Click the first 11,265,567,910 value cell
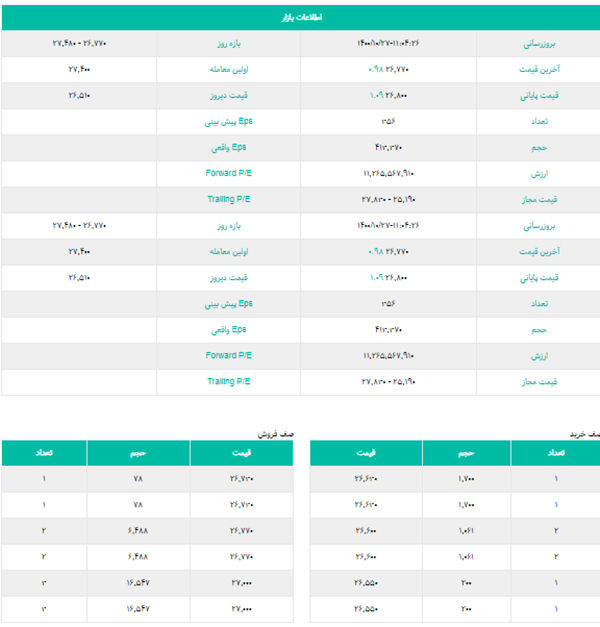Screen dimensions: 600x627 (388, 174)
